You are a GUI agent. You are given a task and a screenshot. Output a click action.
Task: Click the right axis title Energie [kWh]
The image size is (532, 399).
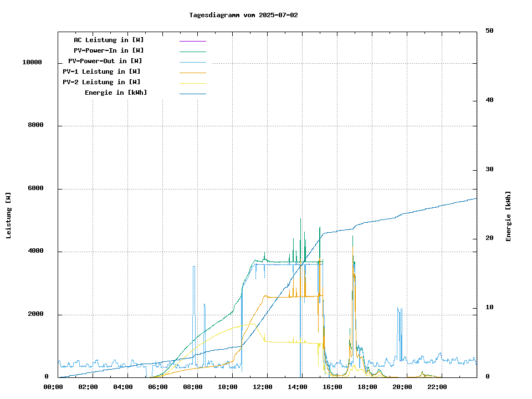(x=508, y=216)
